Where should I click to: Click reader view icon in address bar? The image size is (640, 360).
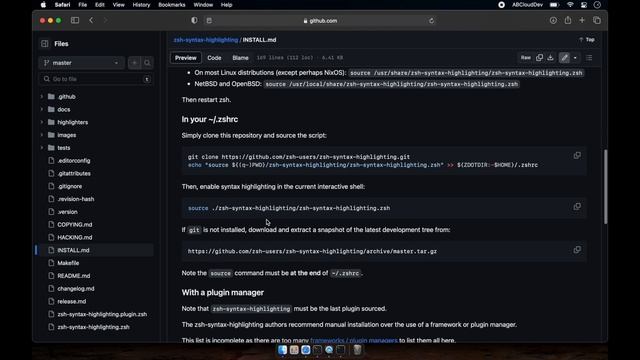(209, 20)
